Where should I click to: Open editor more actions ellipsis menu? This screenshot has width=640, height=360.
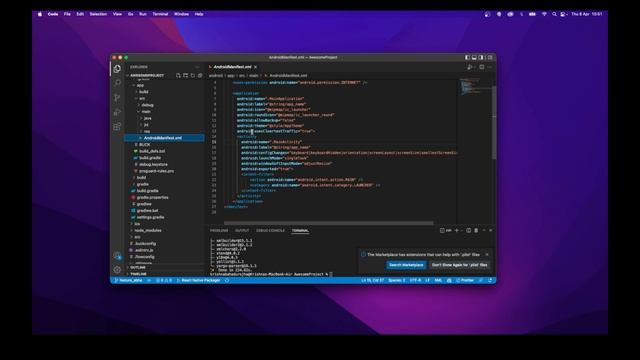(x=489, y=67)
